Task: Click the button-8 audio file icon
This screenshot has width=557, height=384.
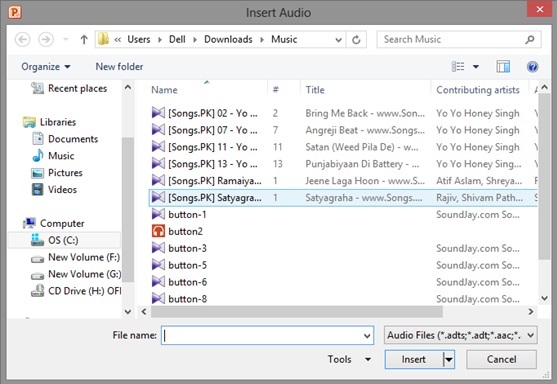Action: tap(158, 299)
